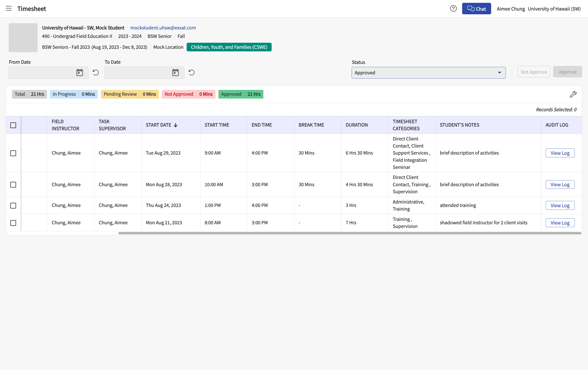
Task: Click the Approved 21 Hrs badge
Action: coord(240,94)
